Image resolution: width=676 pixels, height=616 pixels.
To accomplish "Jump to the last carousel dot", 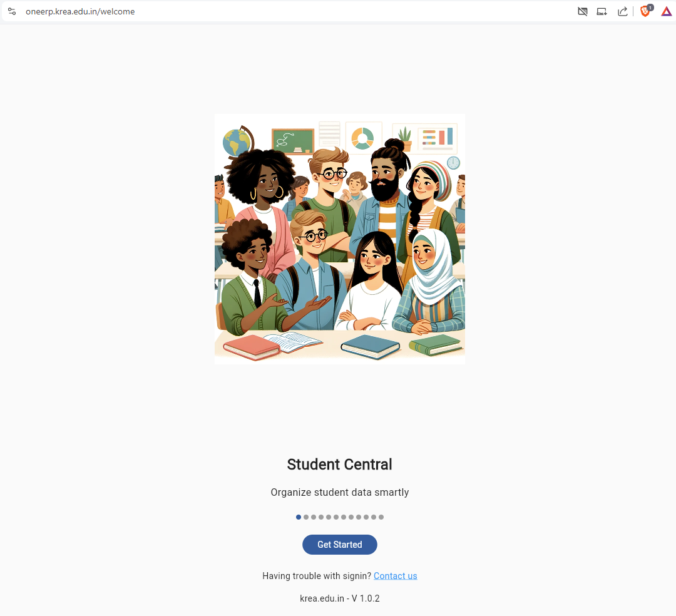I will (381, 517).
